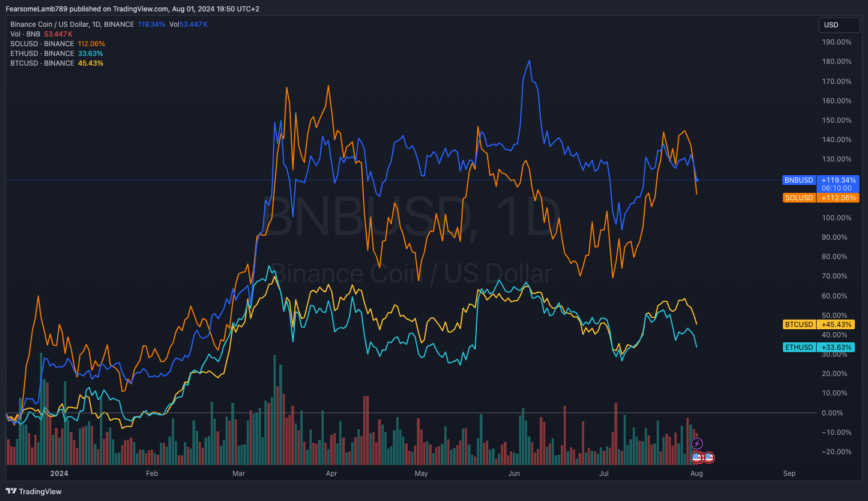868x501 pixels.
Task: Click the Apr label on the time axis
Action: tap(331, 474)
